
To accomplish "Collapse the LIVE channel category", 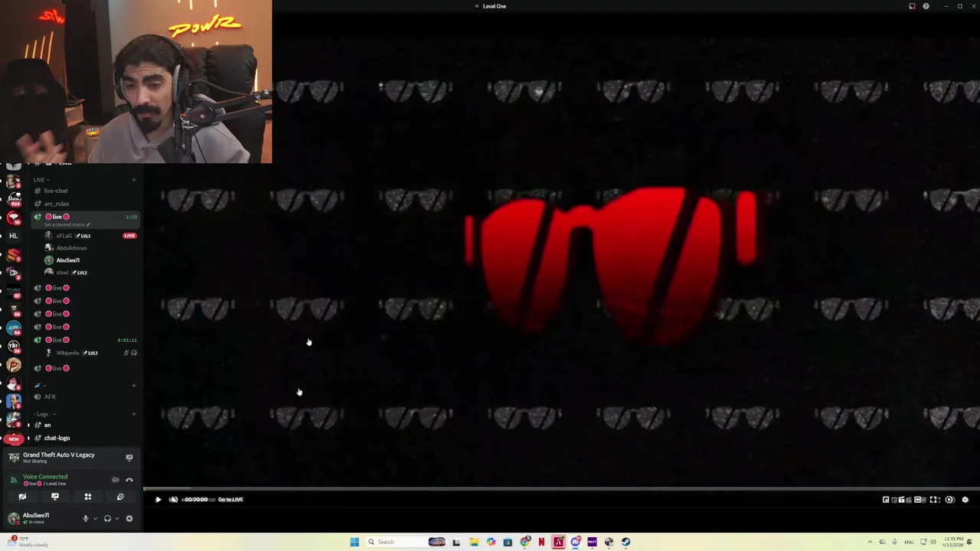I will (41, 180).
